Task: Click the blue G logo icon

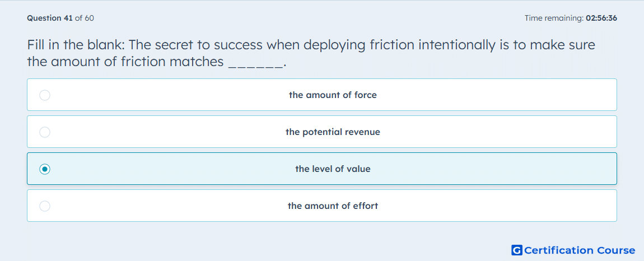Action: point(517,250)
